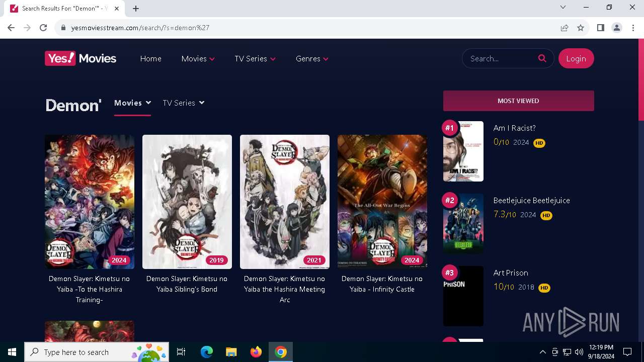Launch Microsoft Edge from taskbar
This screenshot has width=644, height=362.
click(x=207, y=352)
